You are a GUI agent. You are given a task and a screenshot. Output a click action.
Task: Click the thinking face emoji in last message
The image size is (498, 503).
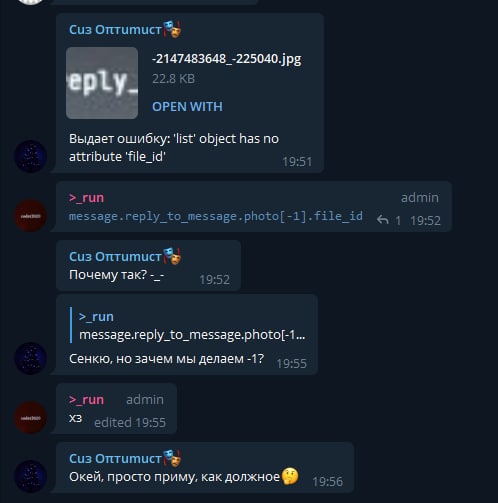tap(290, 476)
